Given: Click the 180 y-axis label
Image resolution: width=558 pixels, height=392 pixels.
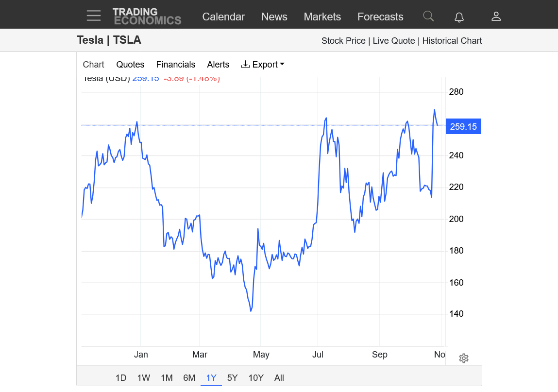Looking at the screenshot, I should coord(456,251).
